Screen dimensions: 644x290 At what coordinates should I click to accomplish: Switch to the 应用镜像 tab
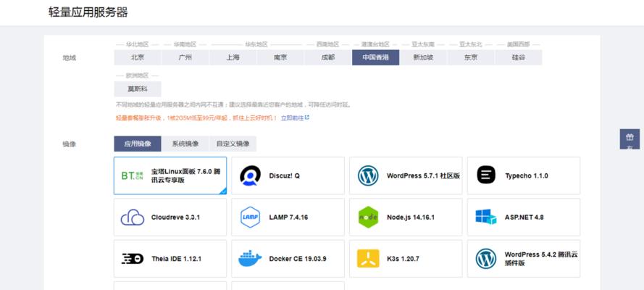138,144
